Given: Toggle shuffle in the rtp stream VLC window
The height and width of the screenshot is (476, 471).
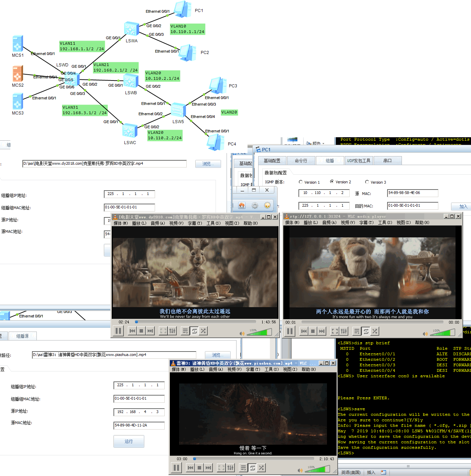Looking at the screenshot, I should 375,331.
